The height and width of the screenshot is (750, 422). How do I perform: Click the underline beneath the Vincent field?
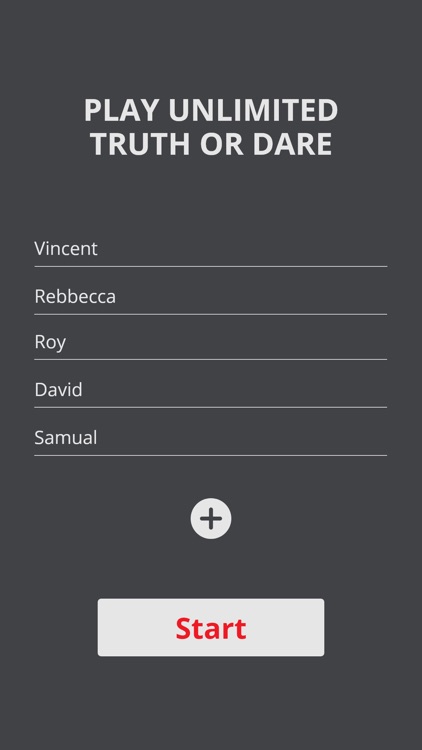coord(211,266)
